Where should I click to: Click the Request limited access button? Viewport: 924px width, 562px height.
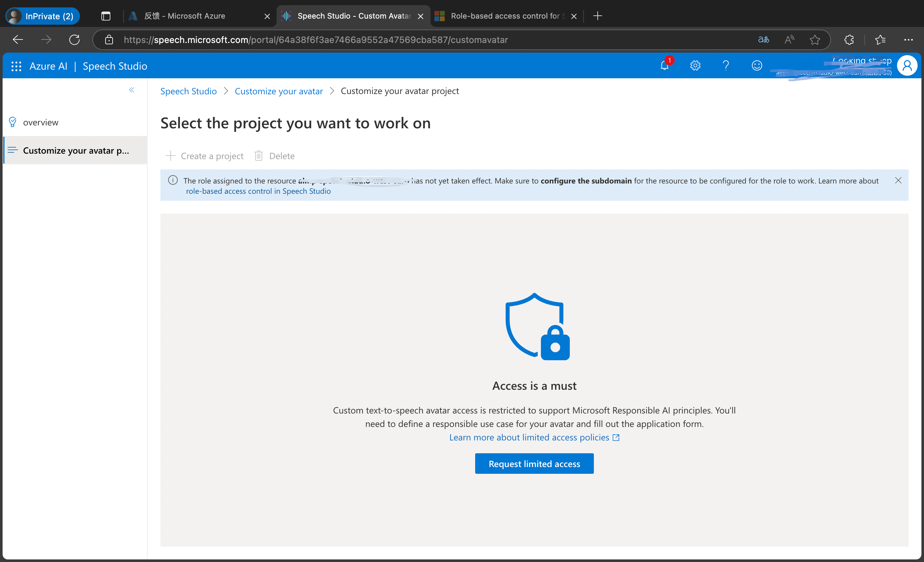(x=534, y=464)
